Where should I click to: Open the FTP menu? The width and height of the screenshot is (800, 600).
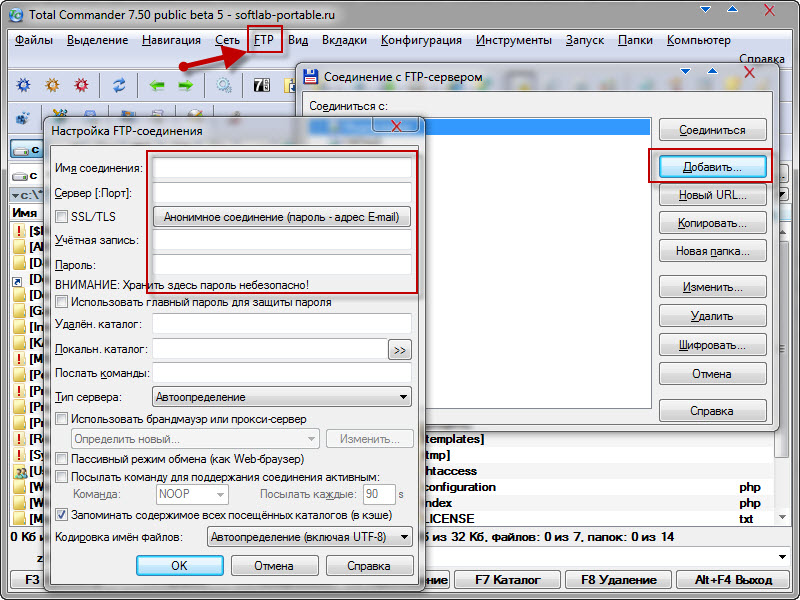coord(264,40)
